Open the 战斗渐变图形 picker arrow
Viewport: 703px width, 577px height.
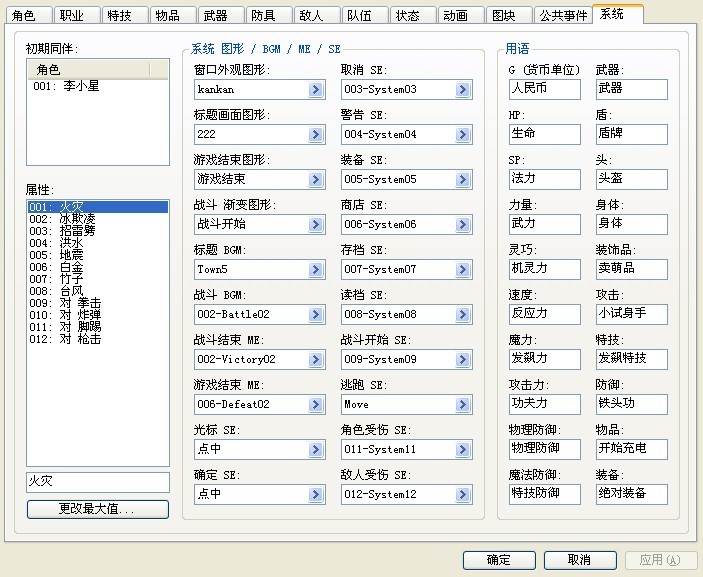(x=316, y=224)
